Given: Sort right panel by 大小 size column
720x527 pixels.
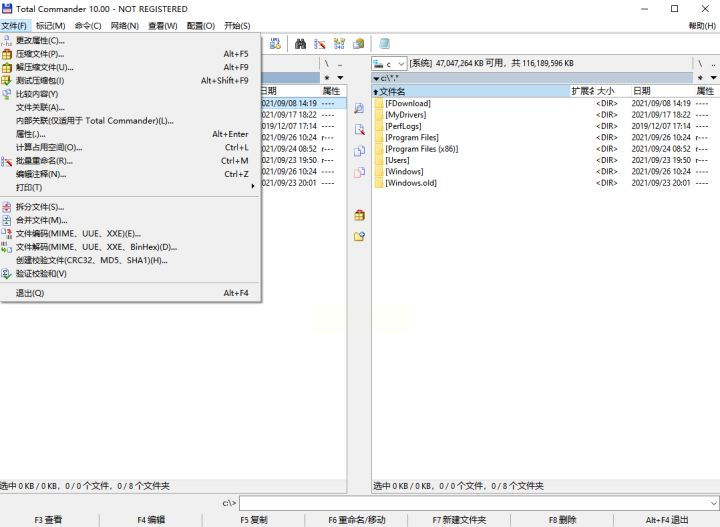Looking at the screenshot, I should pyautogui.click(x=612, y=91).
